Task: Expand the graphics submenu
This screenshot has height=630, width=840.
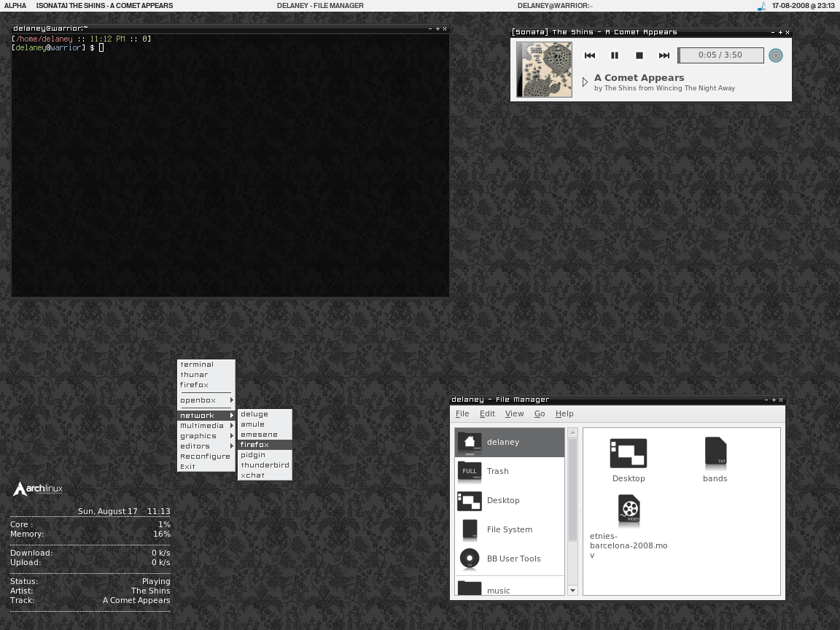Action: (206, 435)
